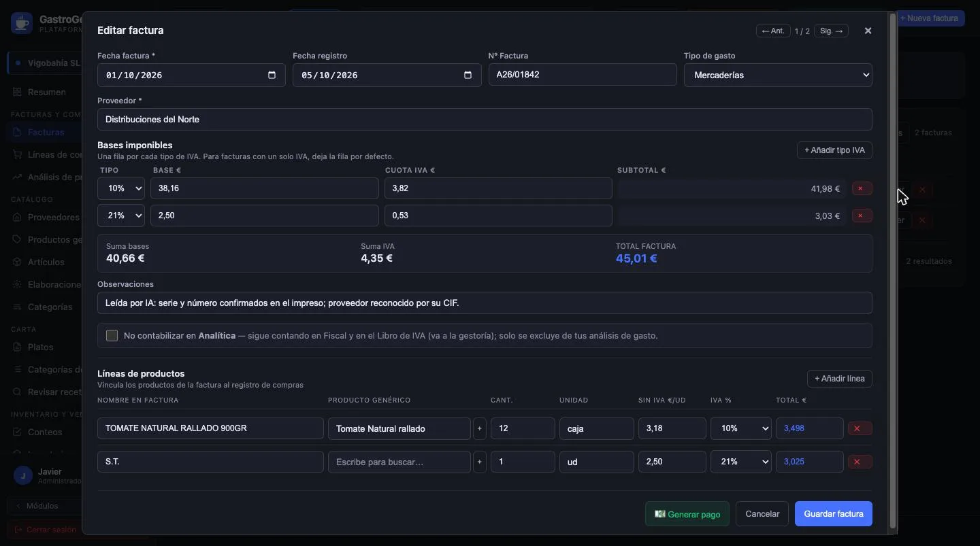This screenshot has height=546, width=980.
Task: Open the Fecha factura calendar picker
Action: click(272, 75)
